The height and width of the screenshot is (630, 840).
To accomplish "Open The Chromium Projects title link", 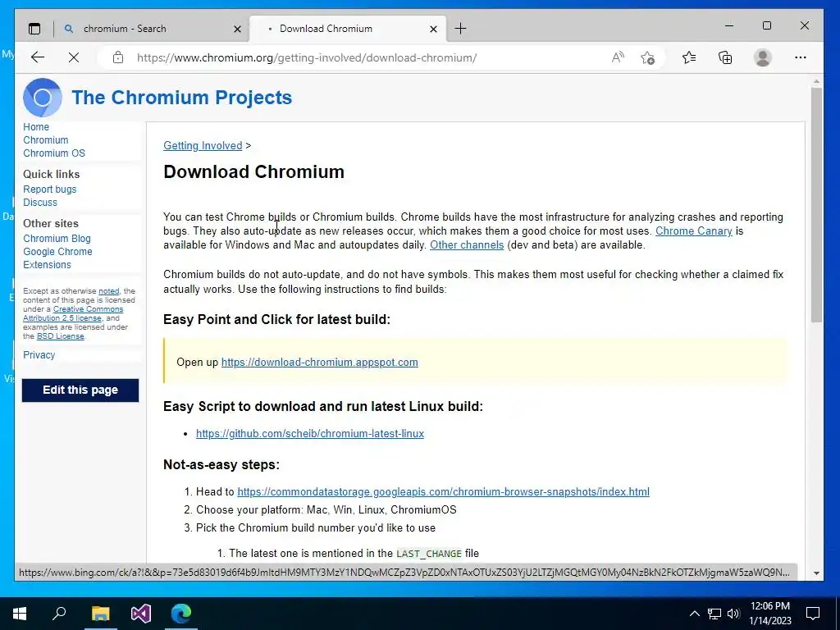I will click(181, 98).
